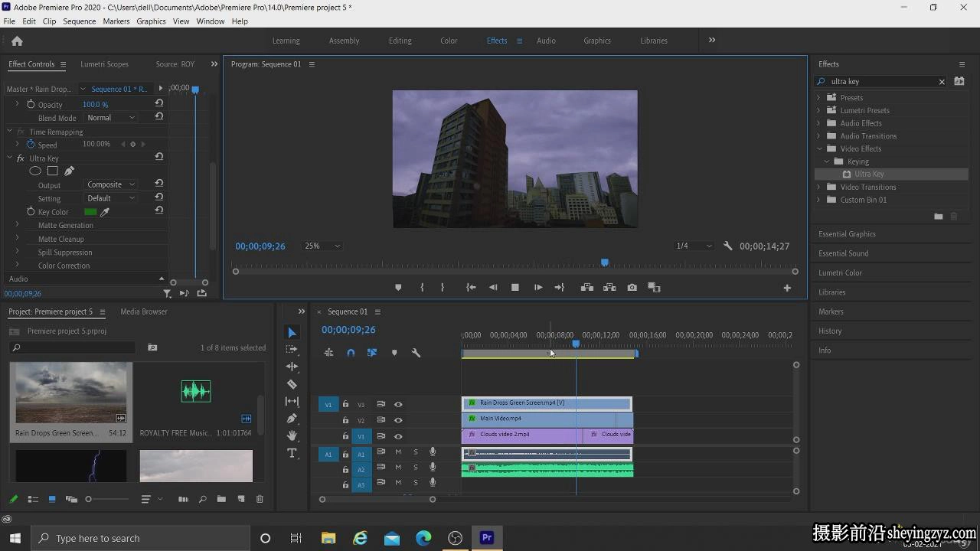Solo audio track A2

(x=416, y=468)
